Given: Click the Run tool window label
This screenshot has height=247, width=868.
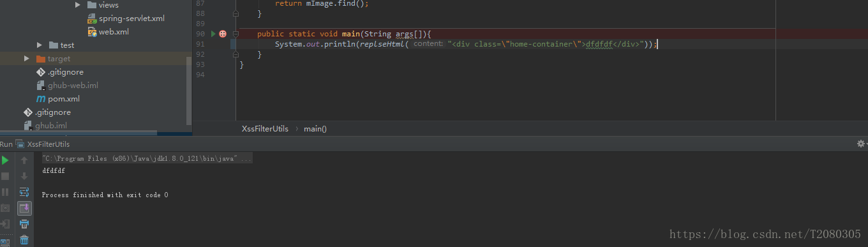Looking at the screenshot, I should pyautogui.click(x=6, y=144).
